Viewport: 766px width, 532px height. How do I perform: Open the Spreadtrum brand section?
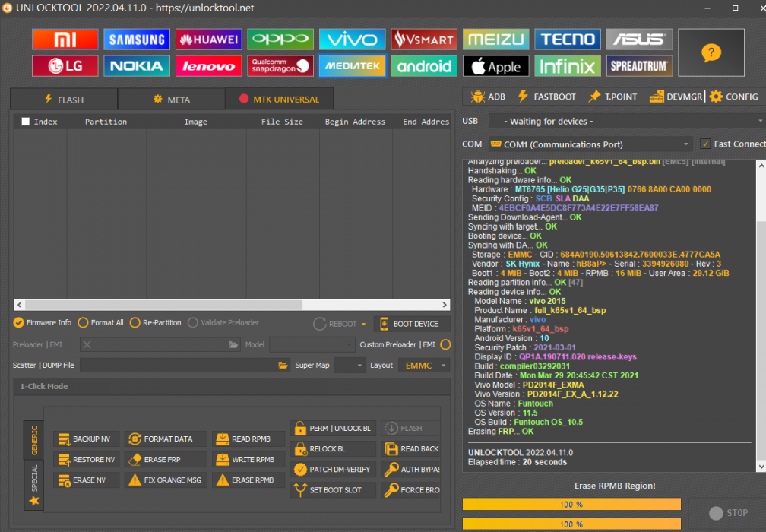[x=640, y=66]
